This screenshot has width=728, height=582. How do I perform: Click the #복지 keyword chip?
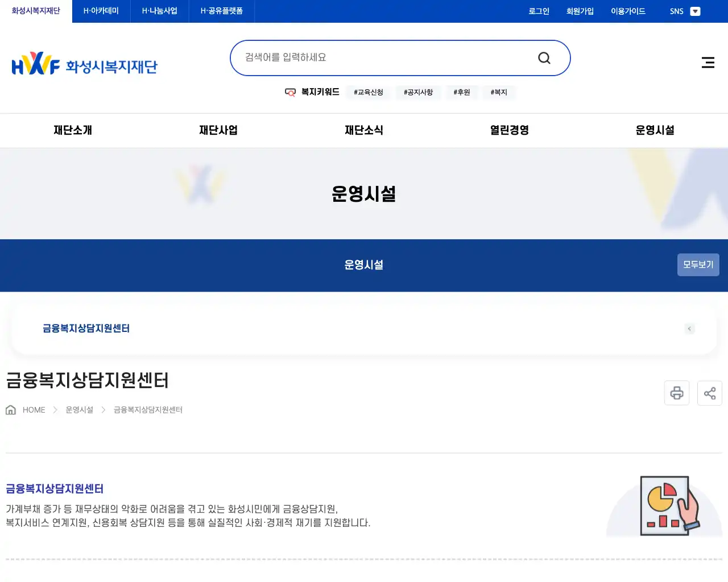[x=499, y=92]
